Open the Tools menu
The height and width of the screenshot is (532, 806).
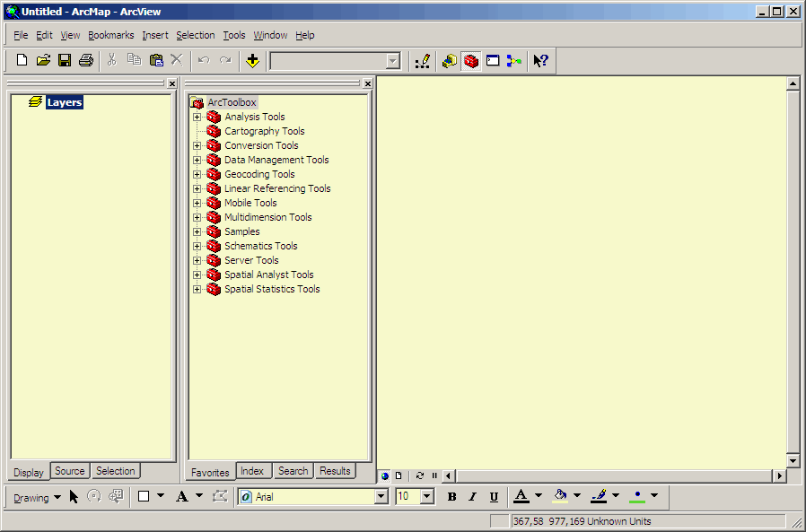[234, 35]
